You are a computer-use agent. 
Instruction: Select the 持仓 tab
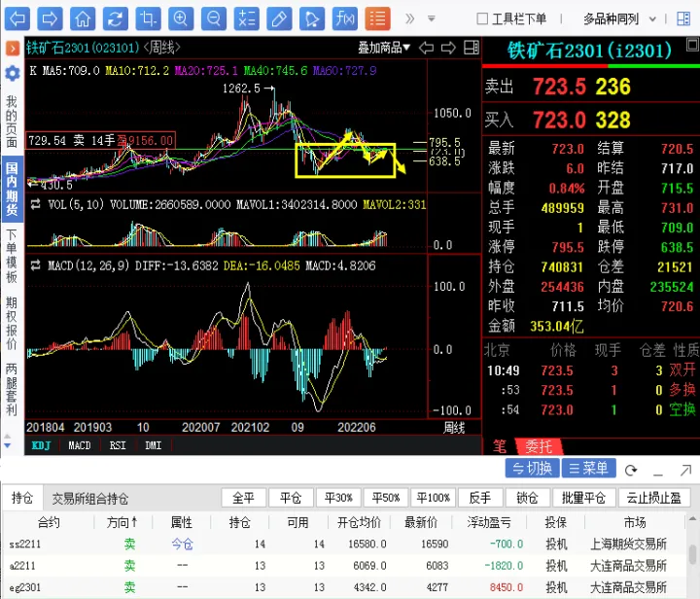(22, 498)
